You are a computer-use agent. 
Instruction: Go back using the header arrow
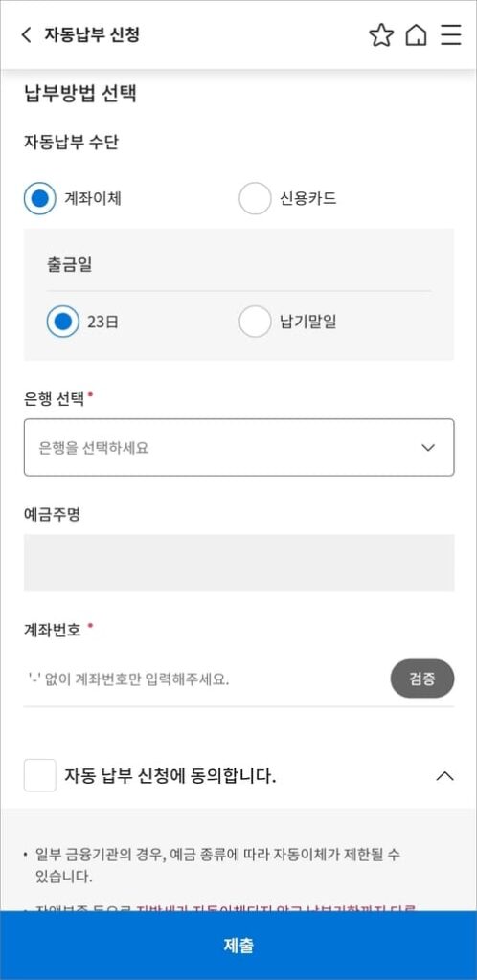[26, 34]
